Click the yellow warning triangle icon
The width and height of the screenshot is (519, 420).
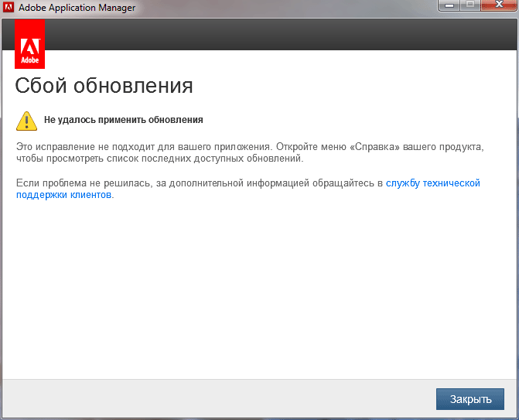[x=26, y=121]
